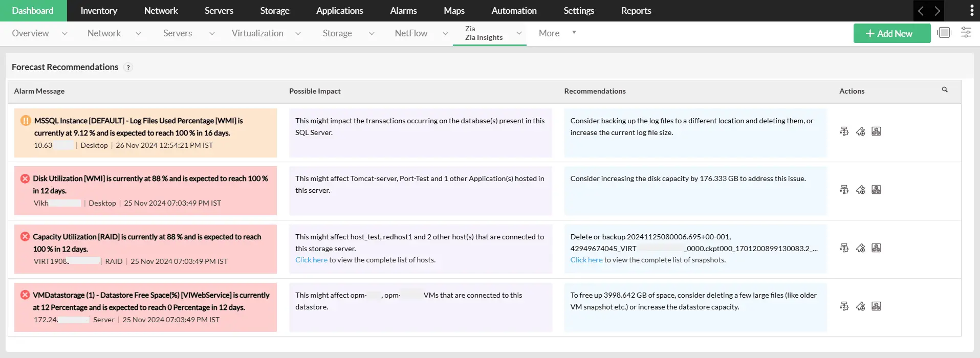Screen dimensions: 980x358
Task: Click the help icon beside Forecast Recommendations
Action: coord(128,68)
